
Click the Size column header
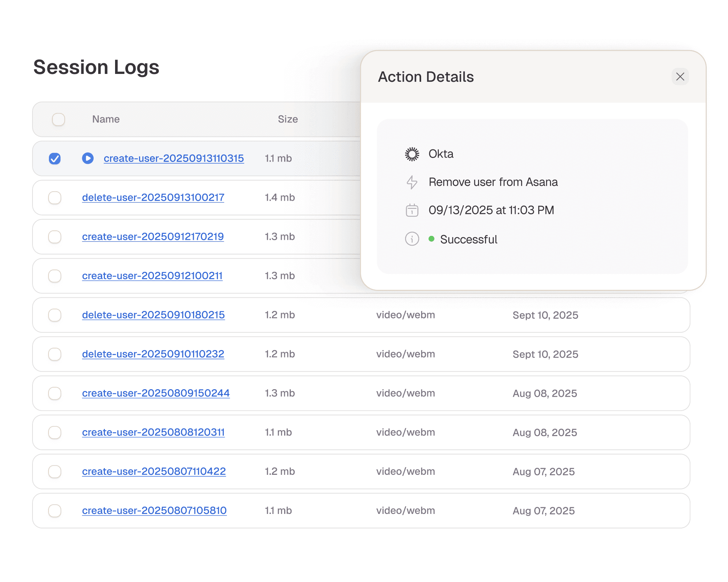288,119
